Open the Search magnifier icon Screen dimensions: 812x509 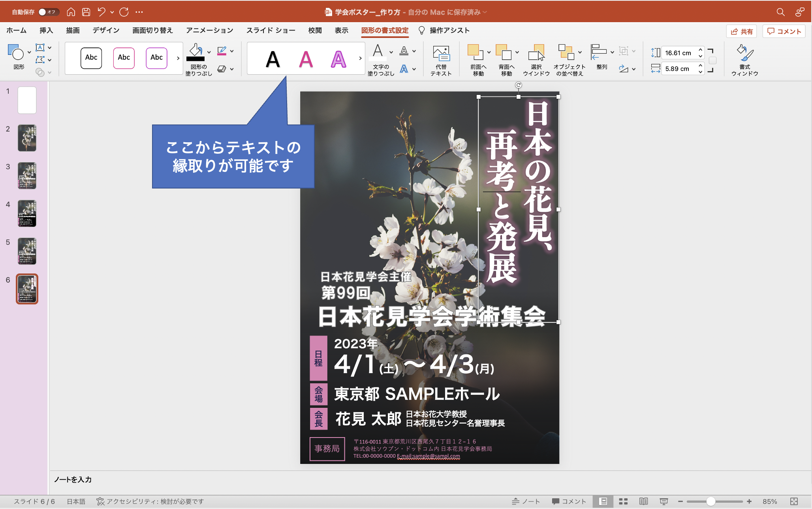click(x=780, y=12)
